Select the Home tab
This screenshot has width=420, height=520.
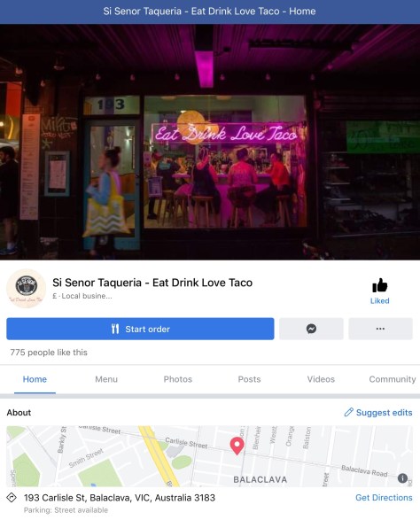35,379
